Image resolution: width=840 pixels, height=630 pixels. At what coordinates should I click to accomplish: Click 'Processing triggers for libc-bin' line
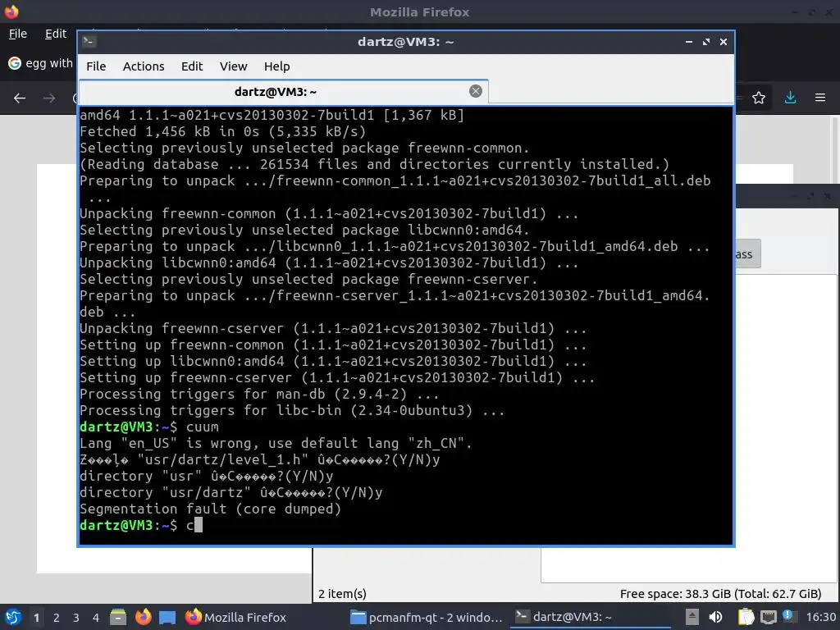point(292,411)
